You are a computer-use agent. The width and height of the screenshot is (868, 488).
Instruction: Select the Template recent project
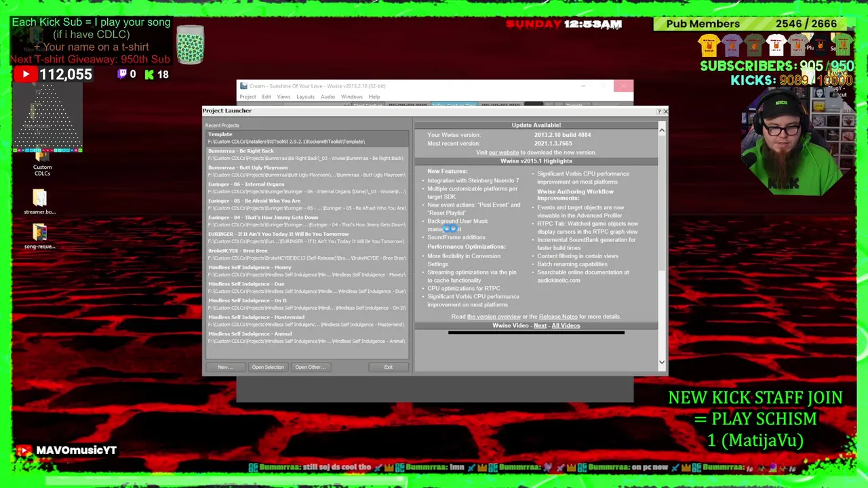click(307, 138)
